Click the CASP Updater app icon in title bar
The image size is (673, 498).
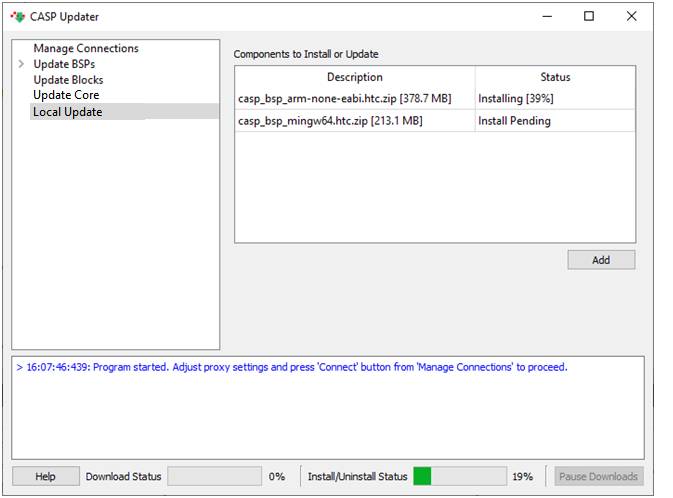pyautogui.click(x=17, y=17)
